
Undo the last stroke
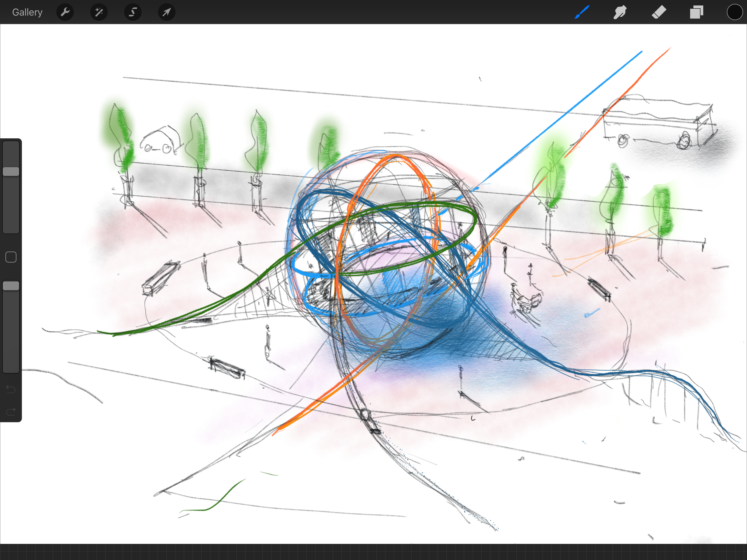[x=11, y=389]
